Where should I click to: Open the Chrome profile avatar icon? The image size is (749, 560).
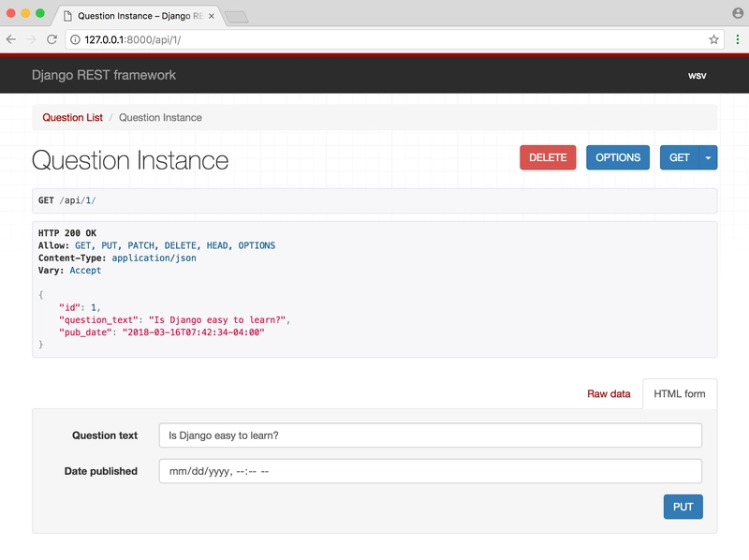tap(738, 13)
